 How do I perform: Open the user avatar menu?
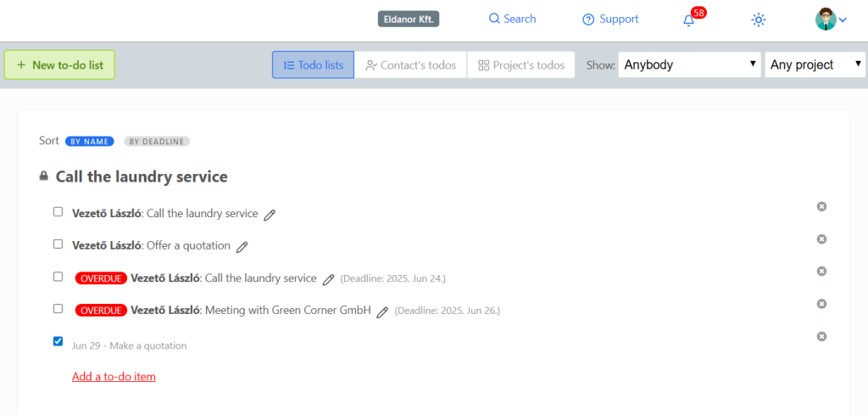tap(826, 20)
